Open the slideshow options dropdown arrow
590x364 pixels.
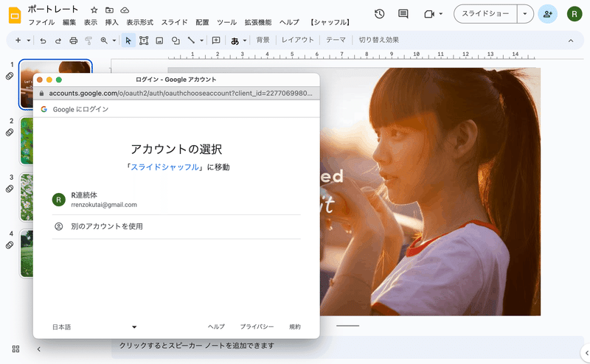(x=525, y=14)
